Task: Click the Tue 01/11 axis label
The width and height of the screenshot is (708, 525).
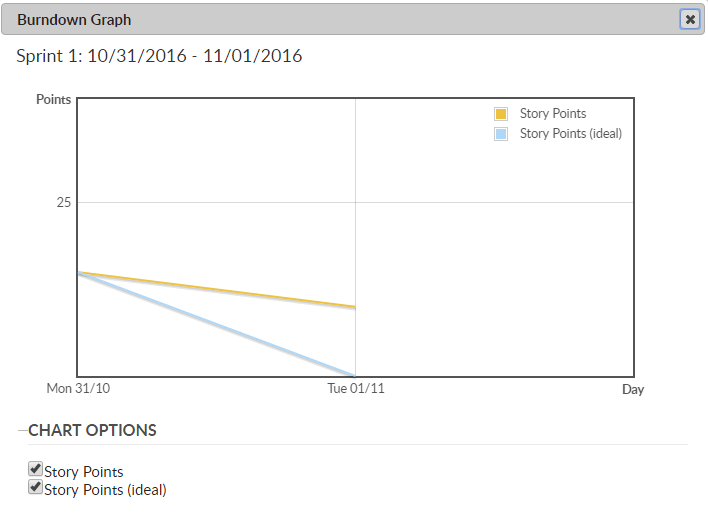Action: [x=356, y=388]
